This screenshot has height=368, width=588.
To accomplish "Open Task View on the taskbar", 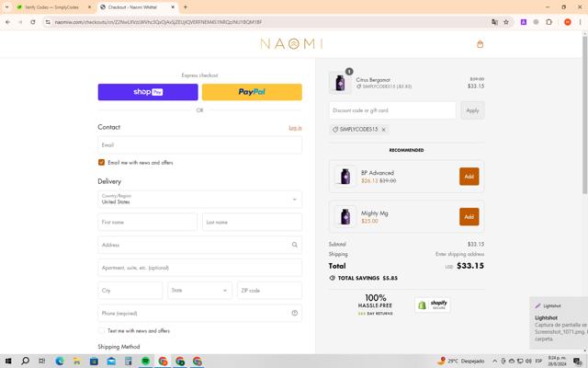I will [x=42, y=362].
